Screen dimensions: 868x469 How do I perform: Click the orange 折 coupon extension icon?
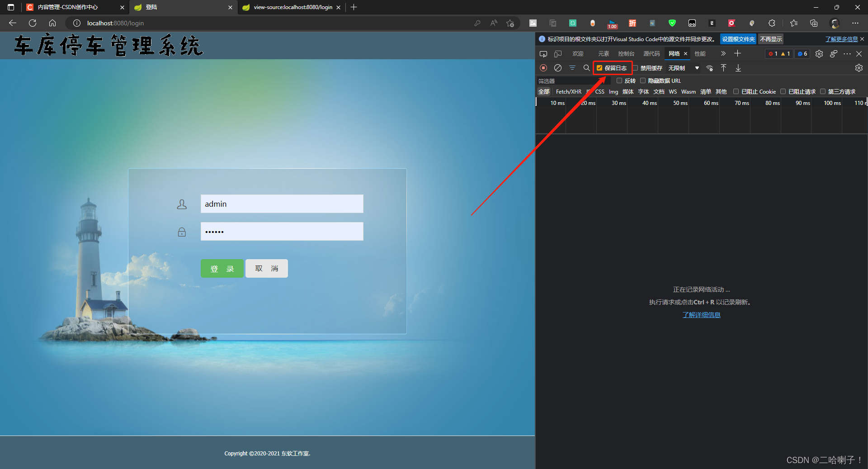632,23
